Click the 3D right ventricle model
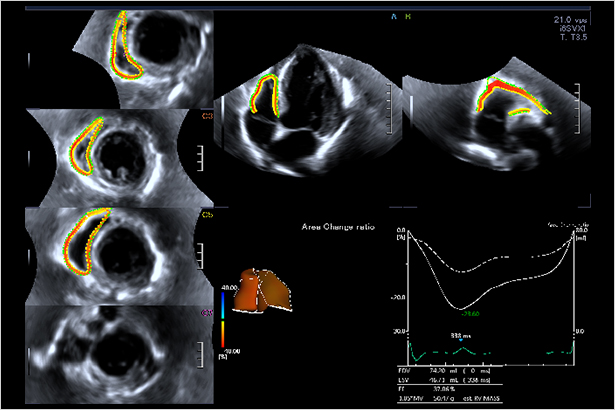The height and width of the screenshot is (410, 615). 270,290
